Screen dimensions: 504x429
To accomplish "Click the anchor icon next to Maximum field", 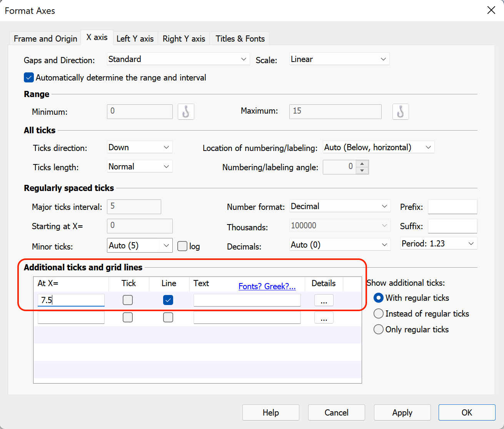I will (401, 112).
